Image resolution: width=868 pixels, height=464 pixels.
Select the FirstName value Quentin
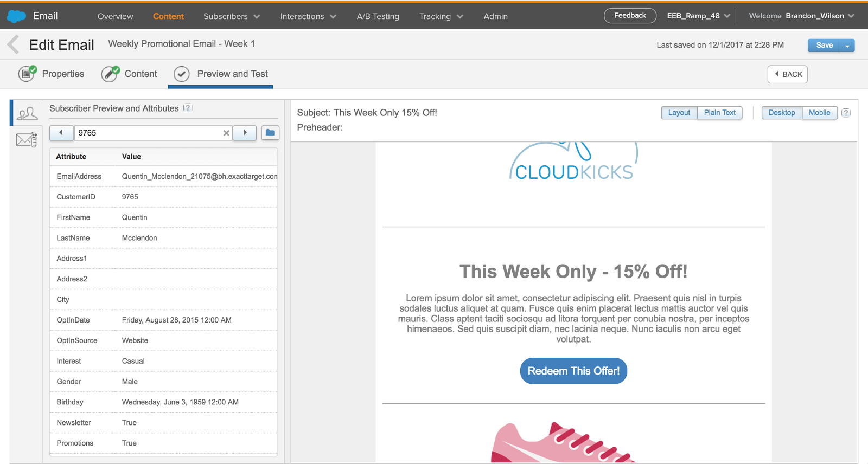pyautogui.click(x=135, y=217)
